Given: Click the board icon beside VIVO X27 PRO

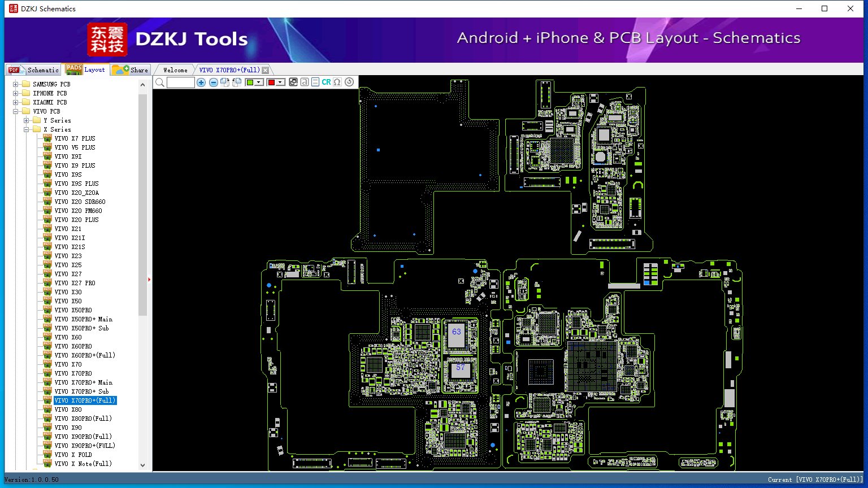Looking at the screenshot, I should (47, 283).
